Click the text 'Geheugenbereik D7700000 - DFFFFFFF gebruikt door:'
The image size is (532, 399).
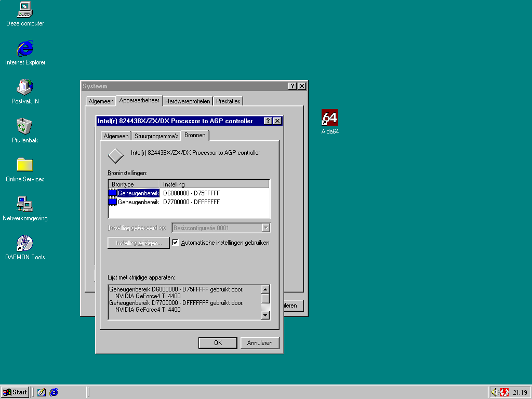click(x=177, y=303)
